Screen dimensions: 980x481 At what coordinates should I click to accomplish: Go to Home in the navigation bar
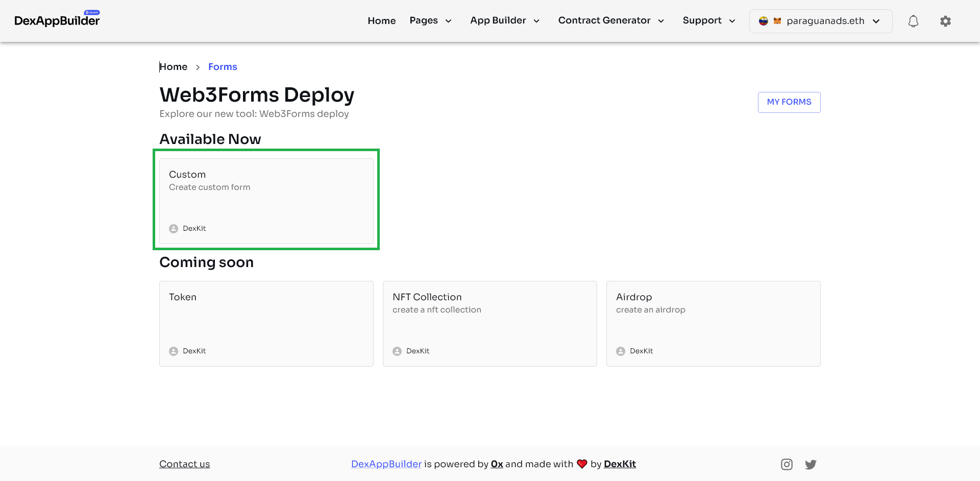pyautogui.click(x=381, y=20)
